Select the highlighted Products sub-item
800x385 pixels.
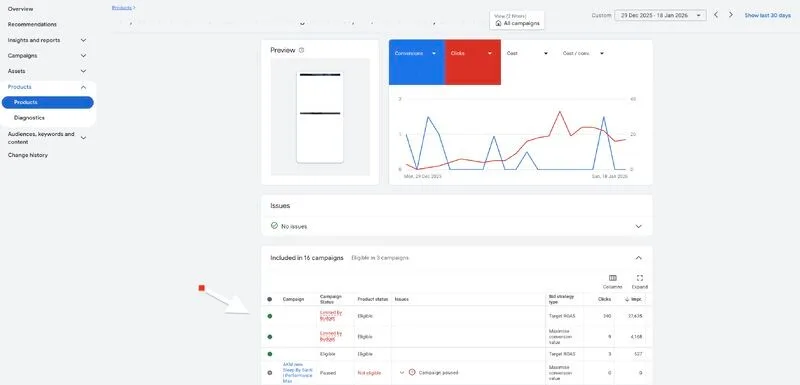pyautogui.click(x=47, y=102)
